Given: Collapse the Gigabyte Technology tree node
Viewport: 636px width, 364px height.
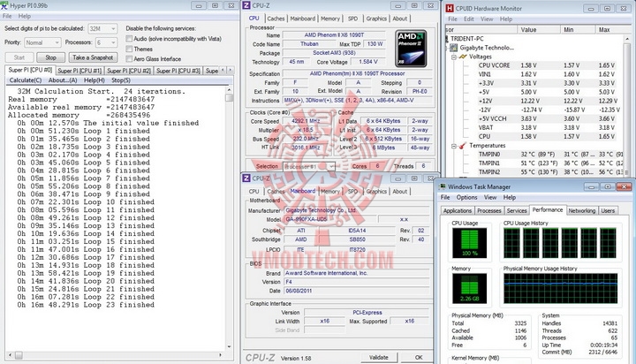Looking at the screenshot, I should click(x=448, y=48).
